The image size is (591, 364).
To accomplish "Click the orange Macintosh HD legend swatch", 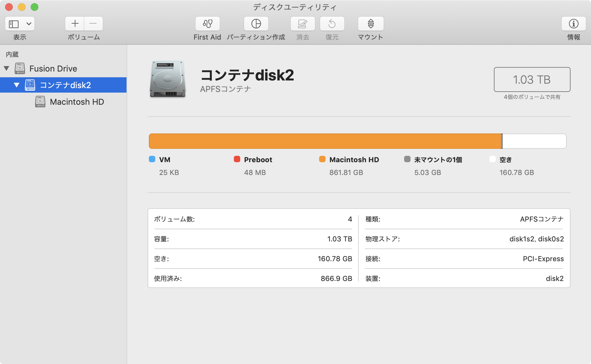I will 322,159.
